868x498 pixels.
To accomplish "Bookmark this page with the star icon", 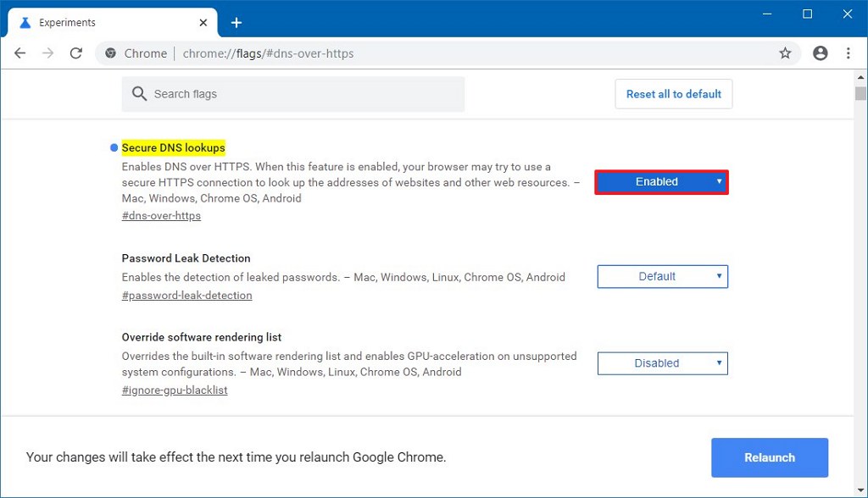I will [x=785, y=53].
